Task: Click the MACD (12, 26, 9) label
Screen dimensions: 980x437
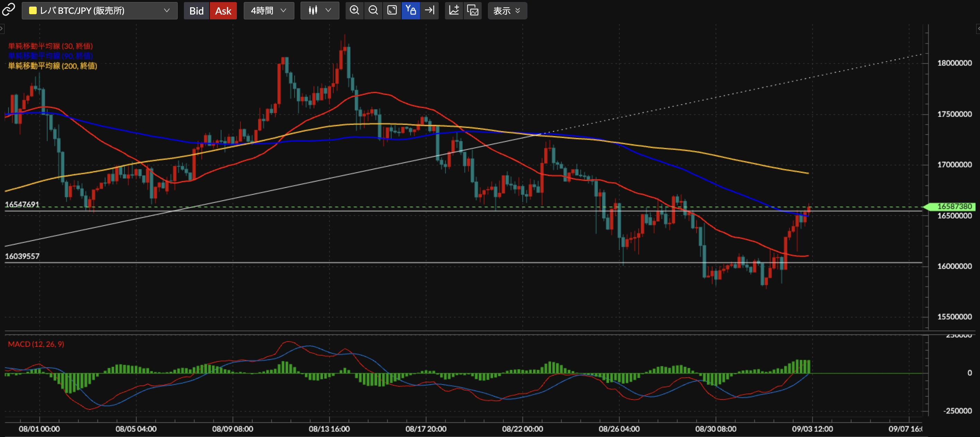Action: pos(36,344)
